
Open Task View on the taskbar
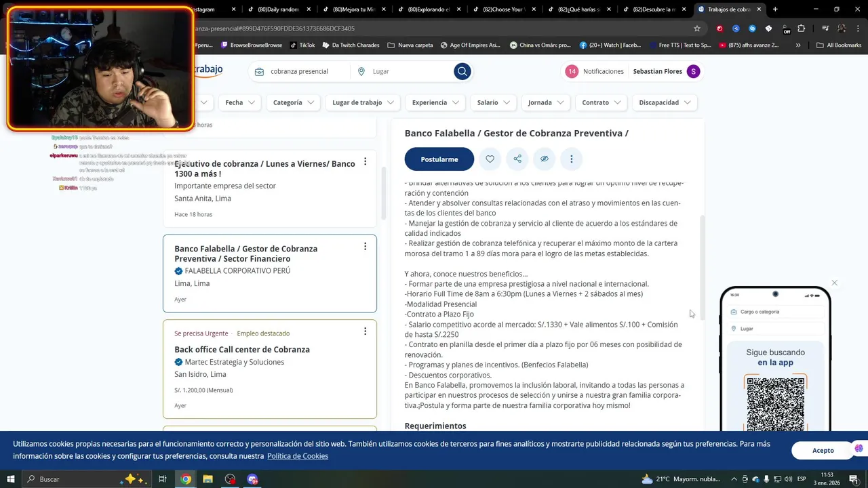[x=163, y=479]
